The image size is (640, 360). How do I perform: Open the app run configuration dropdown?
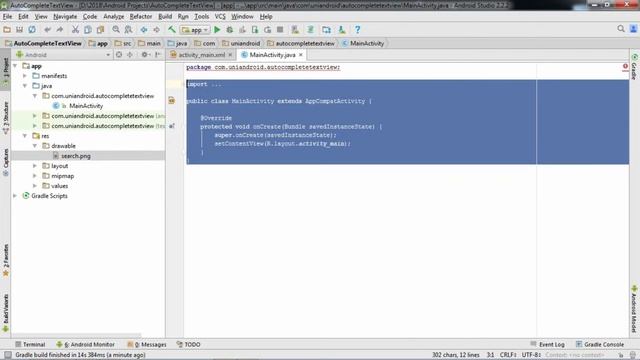(195, 30)
